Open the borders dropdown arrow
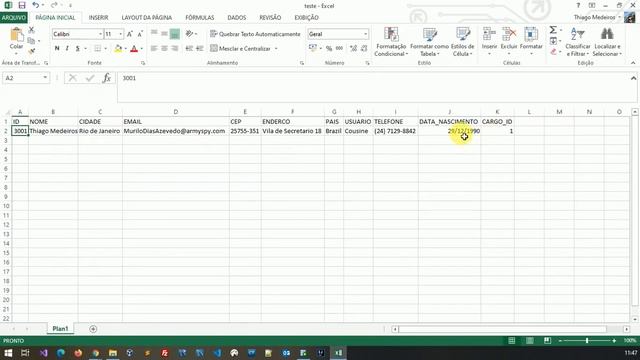The height and width of the screenshot is (360, 640). click(105, 49)
